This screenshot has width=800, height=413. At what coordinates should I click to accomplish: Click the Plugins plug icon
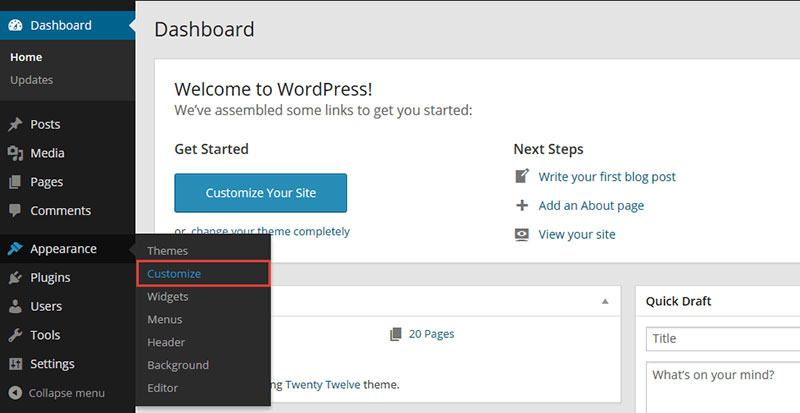coord(15,277)
